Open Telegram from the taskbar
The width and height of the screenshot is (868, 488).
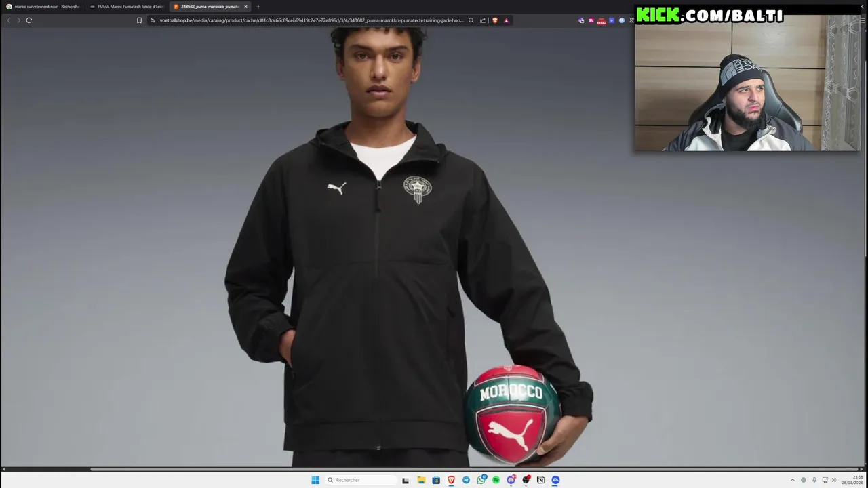coord(466,480)
